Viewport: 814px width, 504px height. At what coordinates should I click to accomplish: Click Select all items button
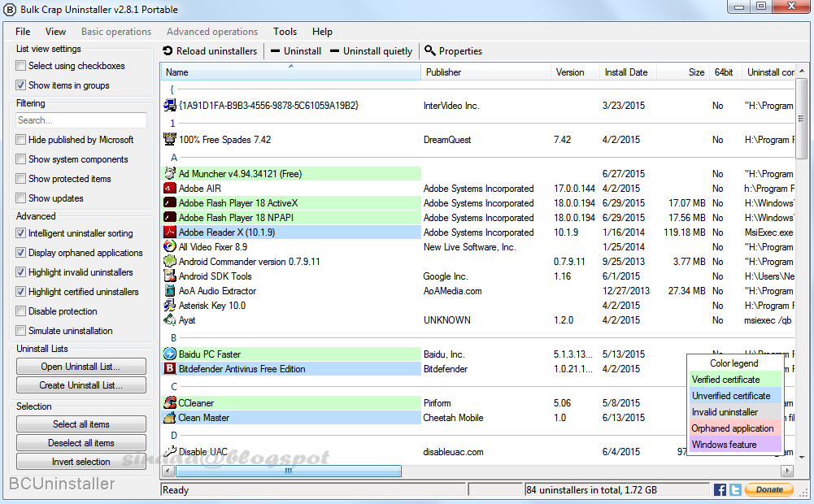(81, 424)
